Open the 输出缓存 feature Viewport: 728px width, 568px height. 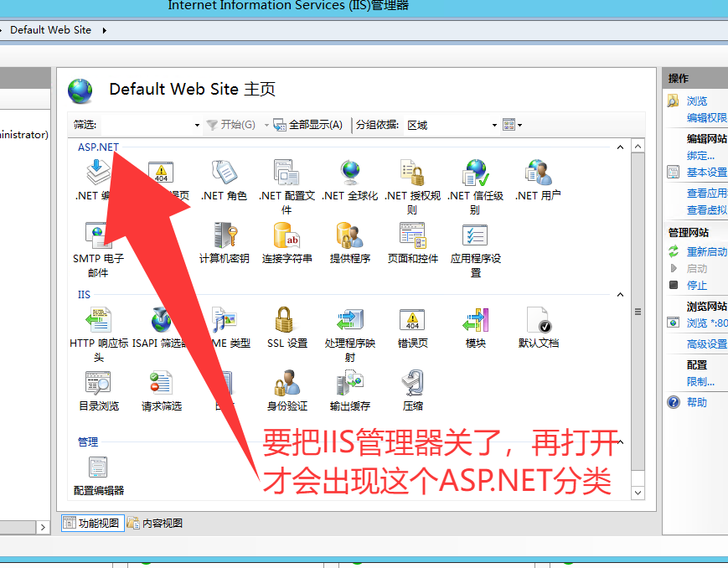[x=350, y=390]
